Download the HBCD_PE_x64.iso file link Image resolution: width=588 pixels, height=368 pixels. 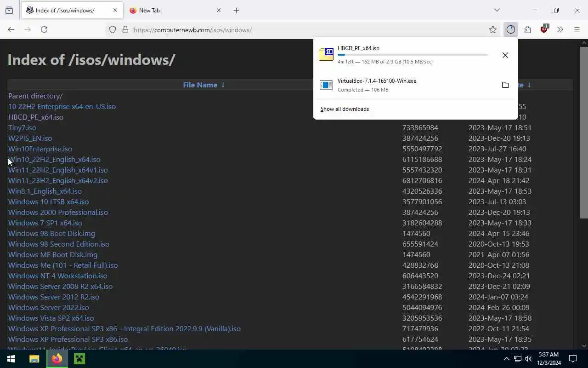click(x=36, y=117)
